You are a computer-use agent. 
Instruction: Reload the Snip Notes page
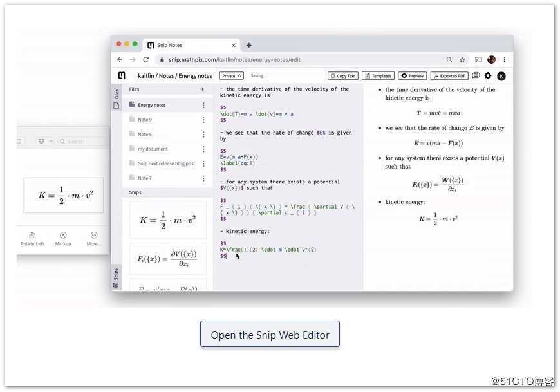point(145,60)
